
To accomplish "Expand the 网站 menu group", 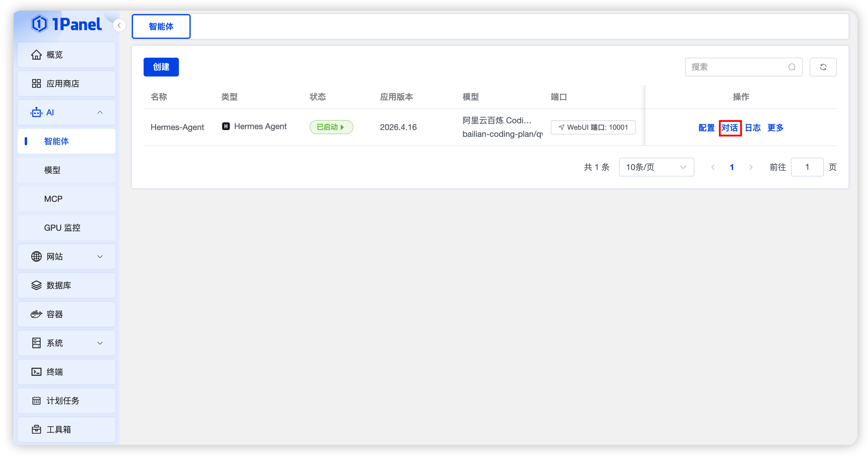I will coord(66,257).
